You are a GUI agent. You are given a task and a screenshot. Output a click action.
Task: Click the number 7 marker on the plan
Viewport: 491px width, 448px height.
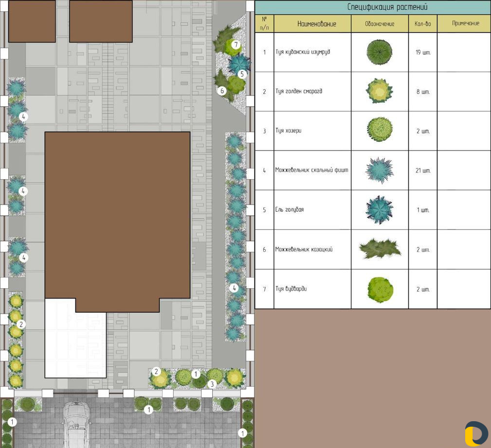click(x=236, y=44)
